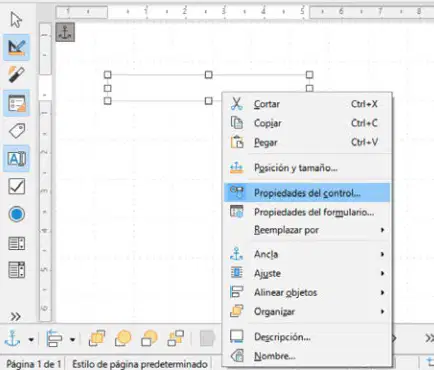
Task: Open the anchor dropdown arrow
Action: 31,340
